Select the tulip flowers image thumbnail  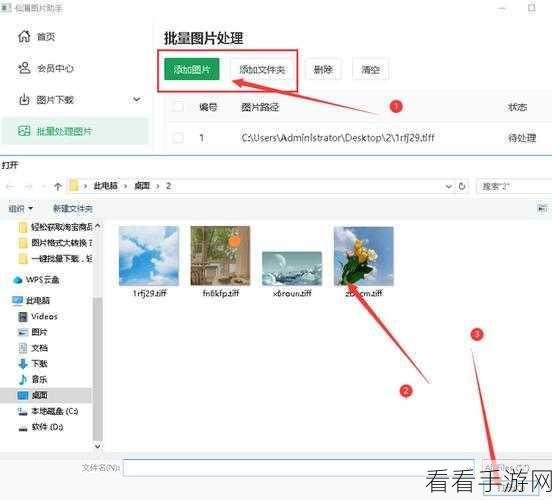pos(363,256)
